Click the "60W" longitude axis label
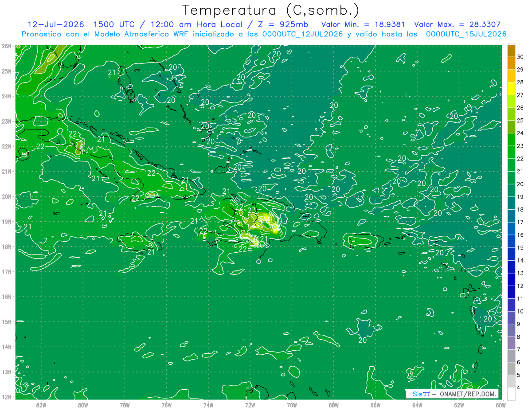Viewport: 532px width, 411px height. (x=501, y=404)
